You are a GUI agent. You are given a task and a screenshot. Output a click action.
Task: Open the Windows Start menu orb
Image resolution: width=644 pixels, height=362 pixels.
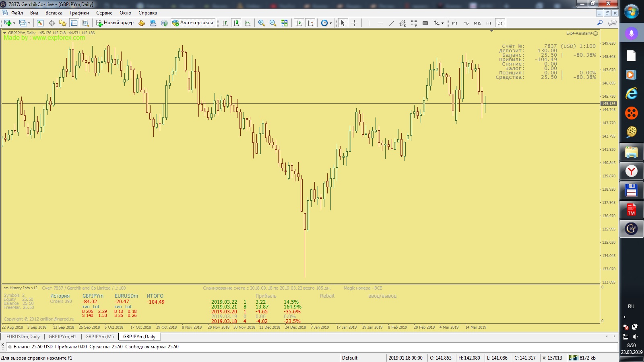click(631, 11)
